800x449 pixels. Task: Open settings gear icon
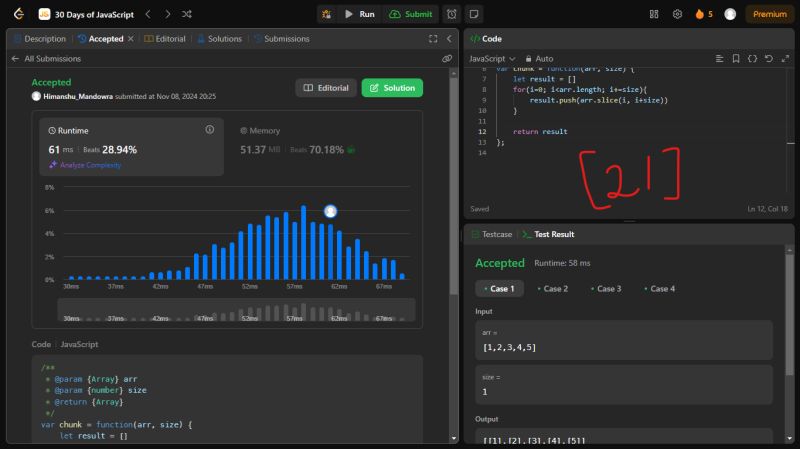[x=677, y=14]
